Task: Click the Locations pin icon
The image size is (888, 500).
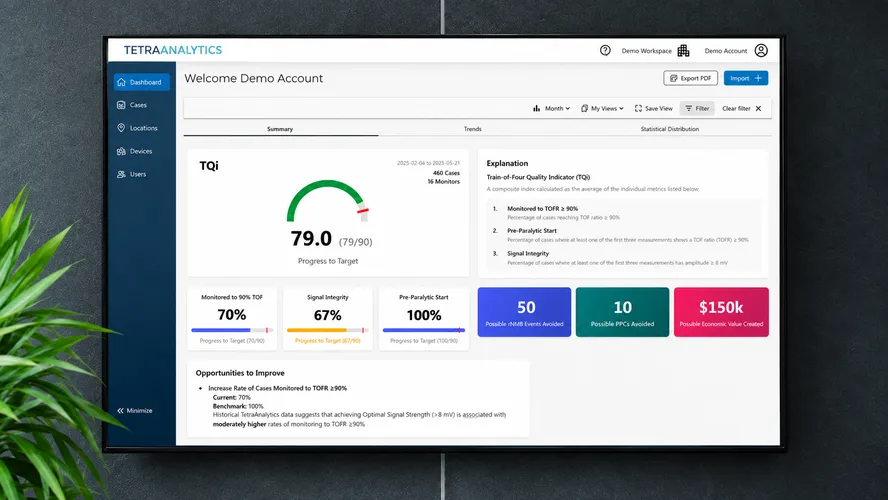Action: tap(121, 128)
